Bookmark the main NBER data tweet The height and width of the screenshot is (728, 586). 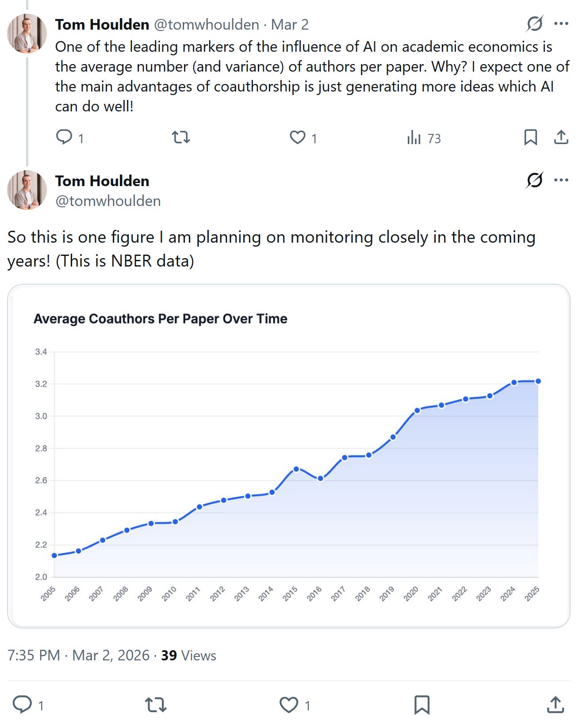point(421,705)
